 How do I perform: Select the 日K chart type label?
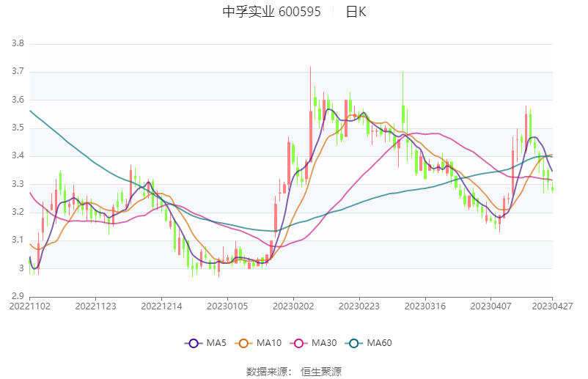pyautogui.click(x=356, y=12)
